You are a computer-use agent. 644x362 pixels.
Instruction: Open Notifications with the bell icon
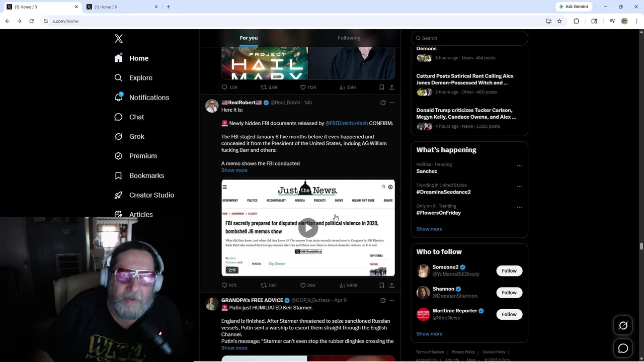point(142,98)
